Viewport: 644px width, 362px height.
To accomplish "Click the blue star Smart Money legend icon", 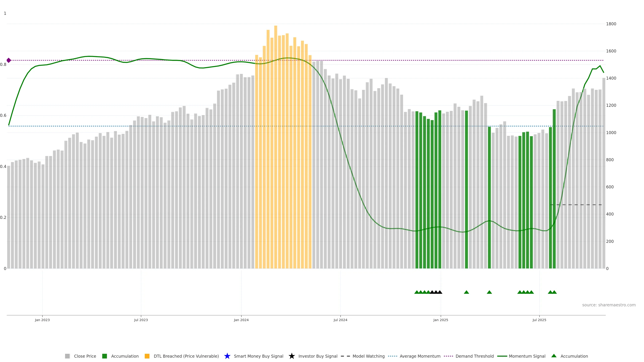I will point(227,356).
